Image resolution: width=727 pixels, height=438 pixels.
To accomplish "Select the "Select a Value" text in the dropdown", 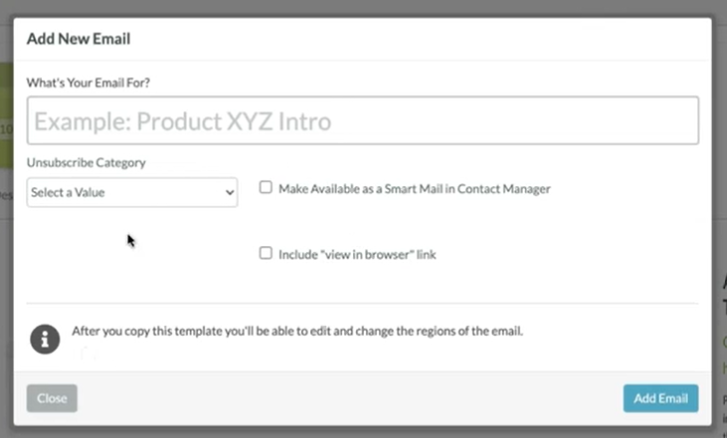I will click(x=68, y=192).
